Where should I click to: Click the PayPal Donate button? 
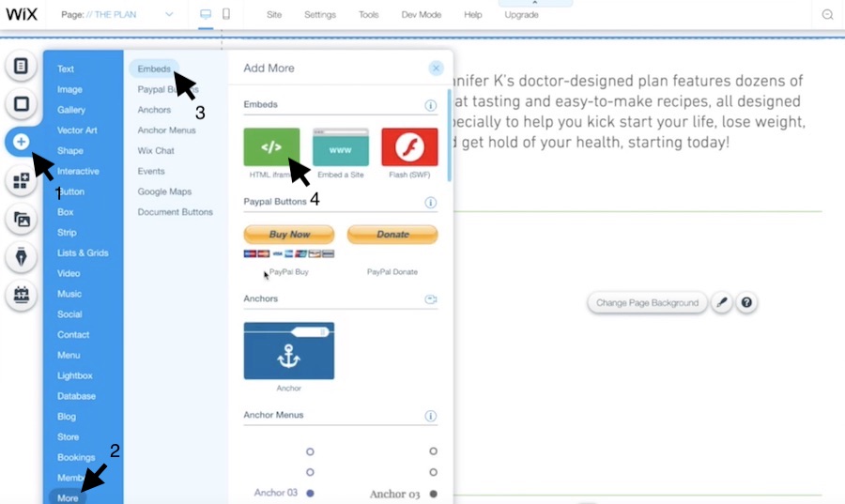[392, 235]
